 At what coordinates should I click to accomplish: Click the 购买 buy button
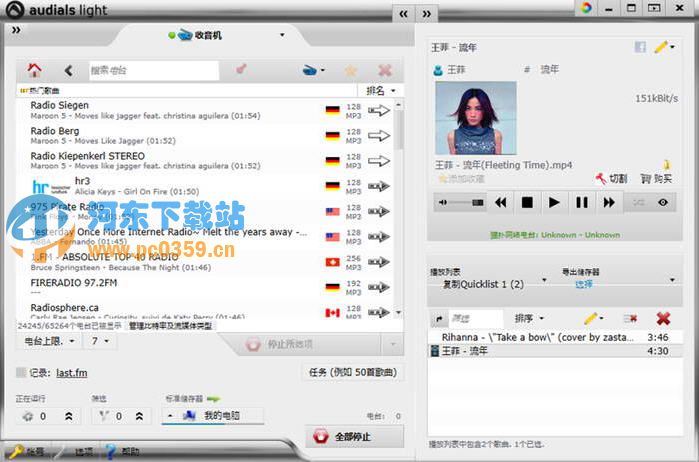tap(656, 179)
